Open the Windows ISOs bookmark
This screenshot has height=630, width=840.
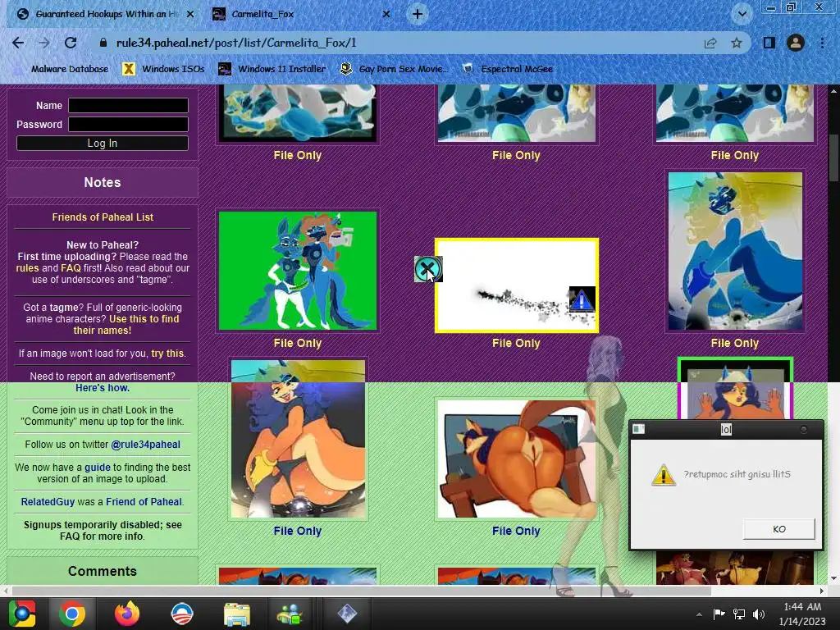pos(163,69)
